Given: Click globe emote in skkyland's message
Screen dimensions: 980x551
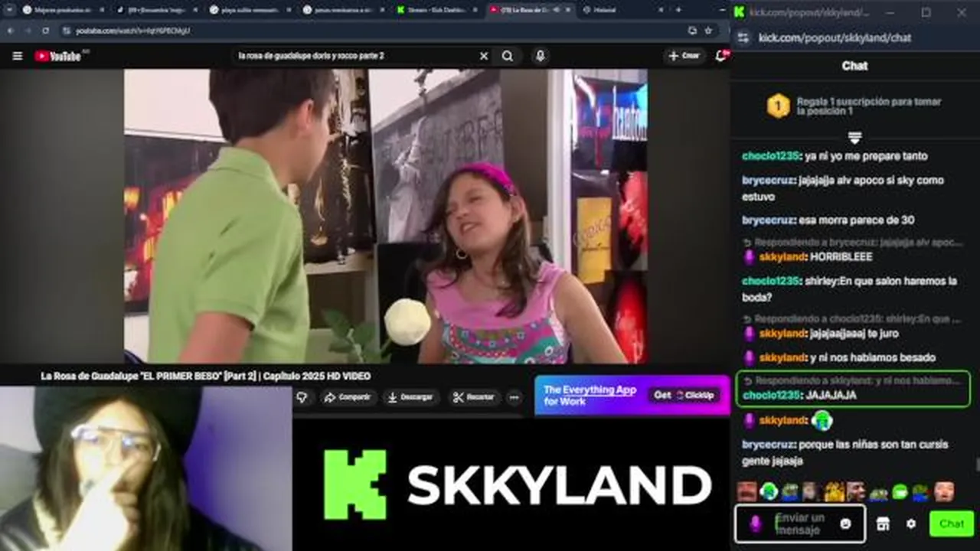Looking at the screenshot, I should coord(822,420).
